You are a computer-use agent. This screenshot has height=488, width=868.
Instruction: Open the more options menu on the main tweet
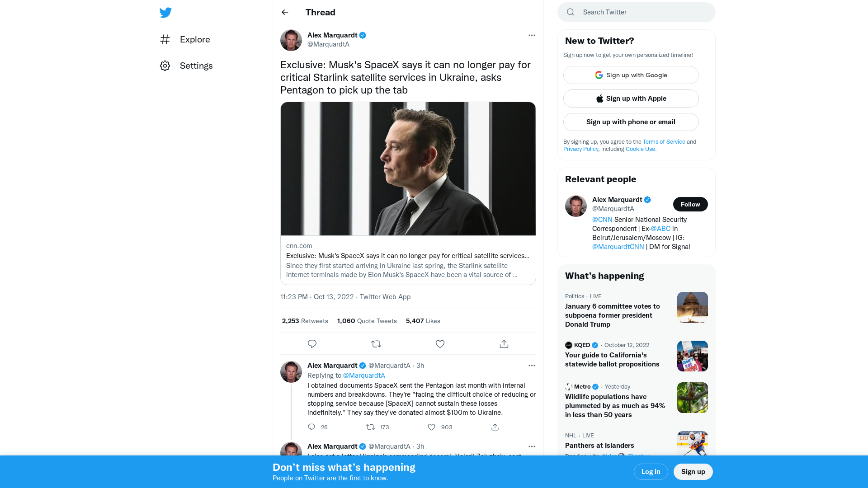(532, 35)
